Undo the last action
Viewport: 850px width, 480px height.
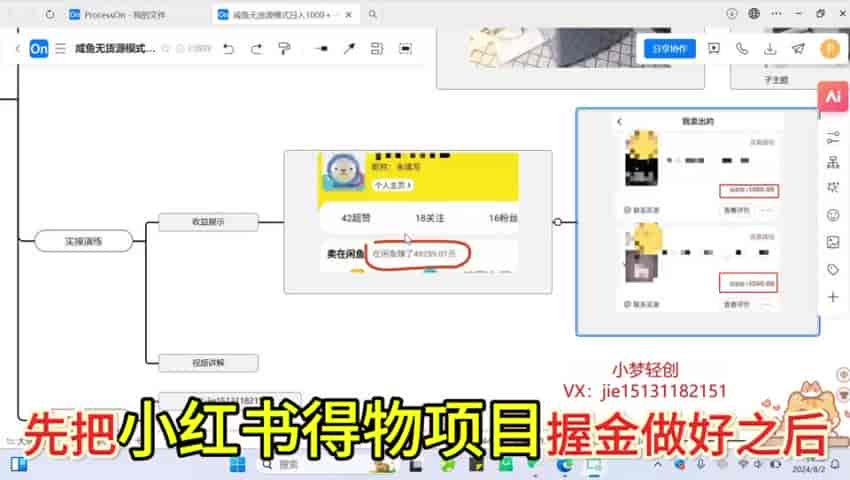click(229, 49)
